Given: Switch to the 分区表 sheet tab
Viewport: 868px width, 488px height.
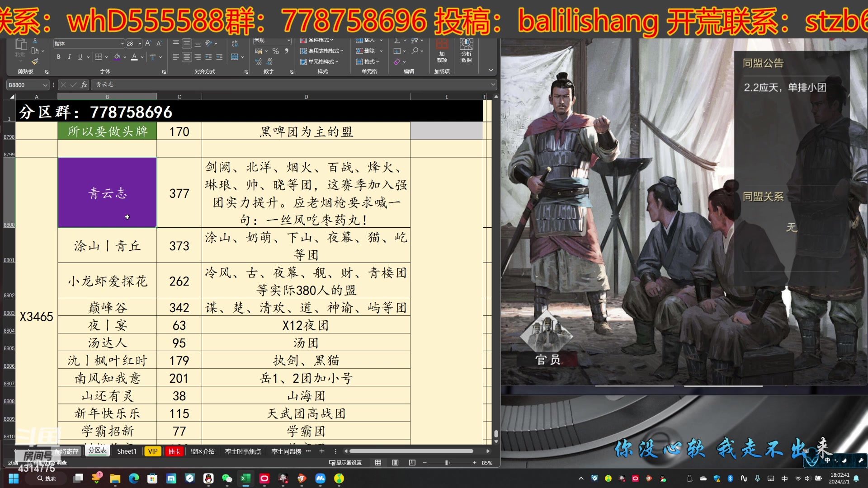Looking at the screenshot, I should tap(97, 450).
